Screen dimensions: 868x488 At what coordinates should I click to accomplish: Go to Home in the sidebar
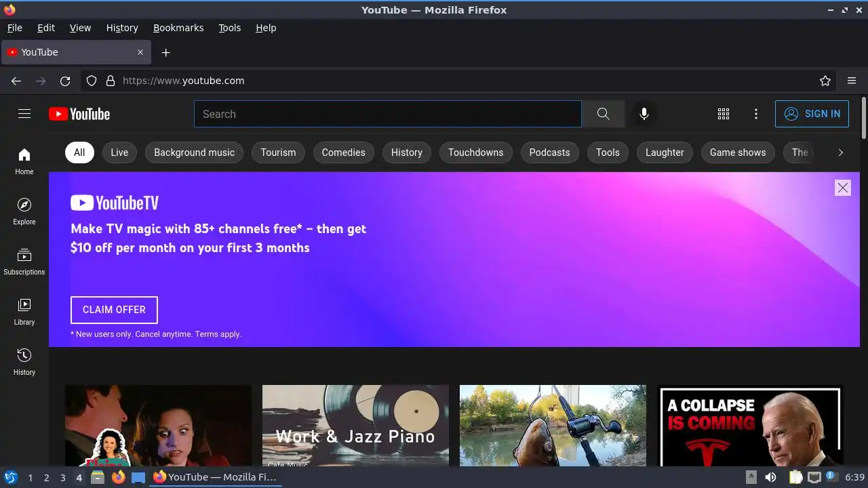[x=24, y=161]
